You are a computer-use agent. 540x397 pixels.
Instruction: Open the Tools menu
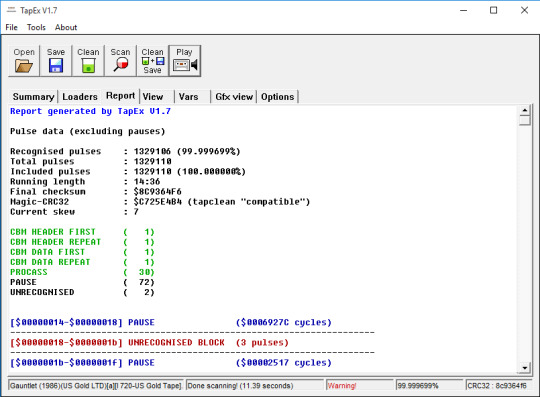36,27
